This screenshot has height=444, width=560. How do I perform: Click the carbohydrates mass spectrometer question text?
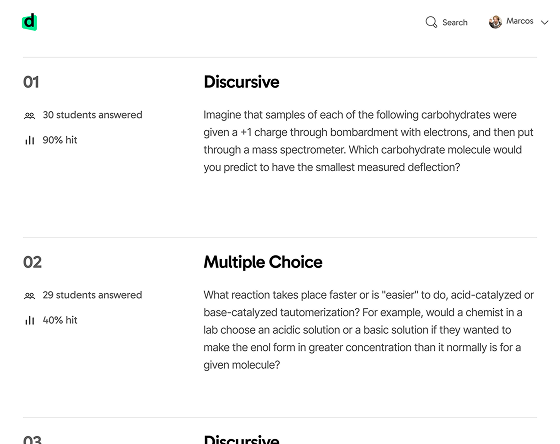coord(368,141)
